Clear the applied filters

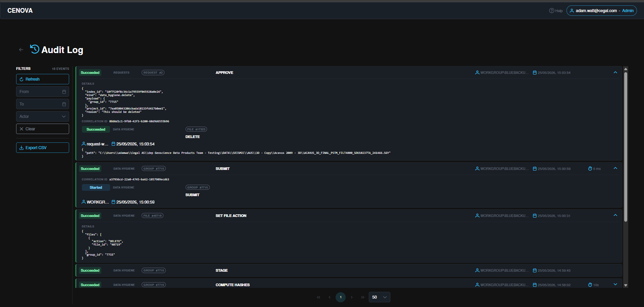[x=43, y=129]
